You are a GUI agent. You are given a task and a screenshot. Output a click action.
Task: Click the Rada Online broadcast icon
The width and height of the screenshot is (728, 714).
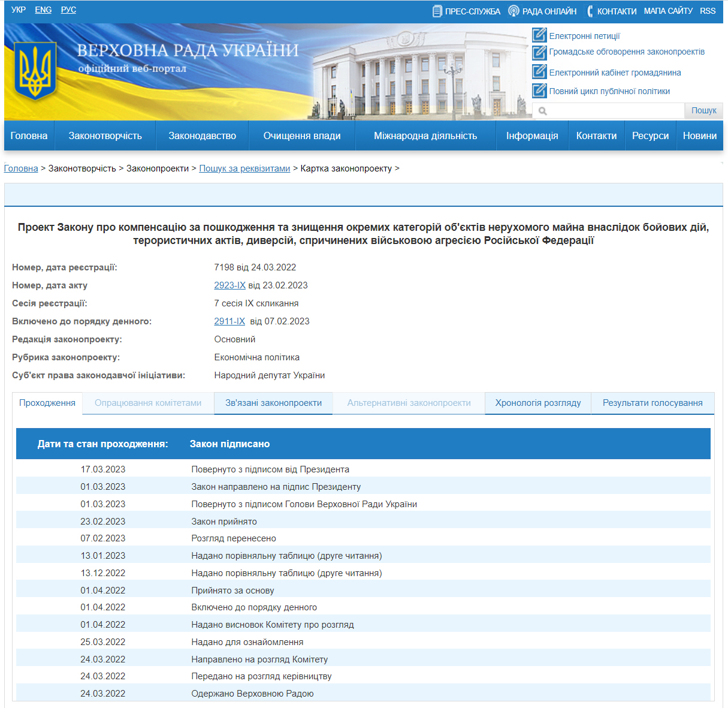(x=513, y=11)
